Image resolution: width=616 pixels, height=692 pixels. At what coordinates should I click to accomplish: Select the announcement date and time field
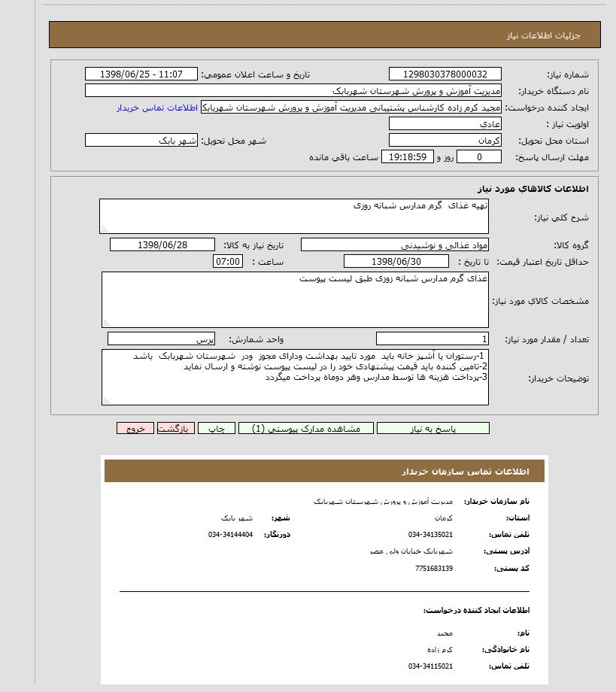click(141, 74)
